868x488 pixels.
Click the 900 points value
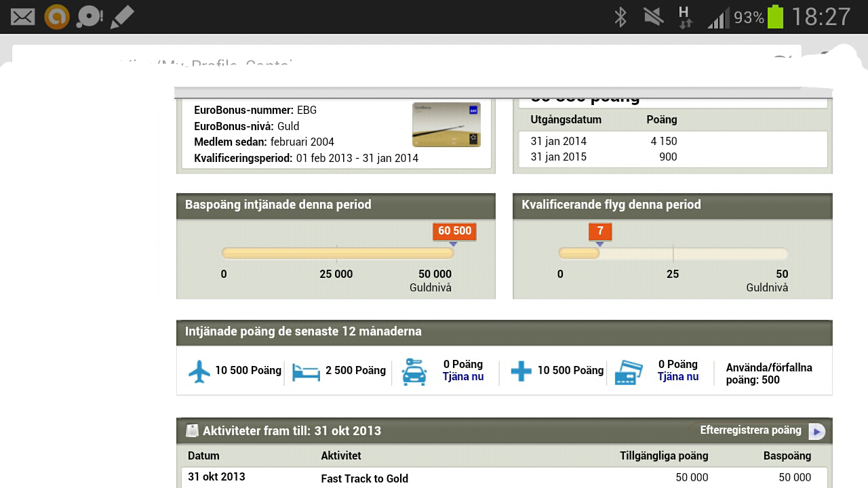click(668, 157)
